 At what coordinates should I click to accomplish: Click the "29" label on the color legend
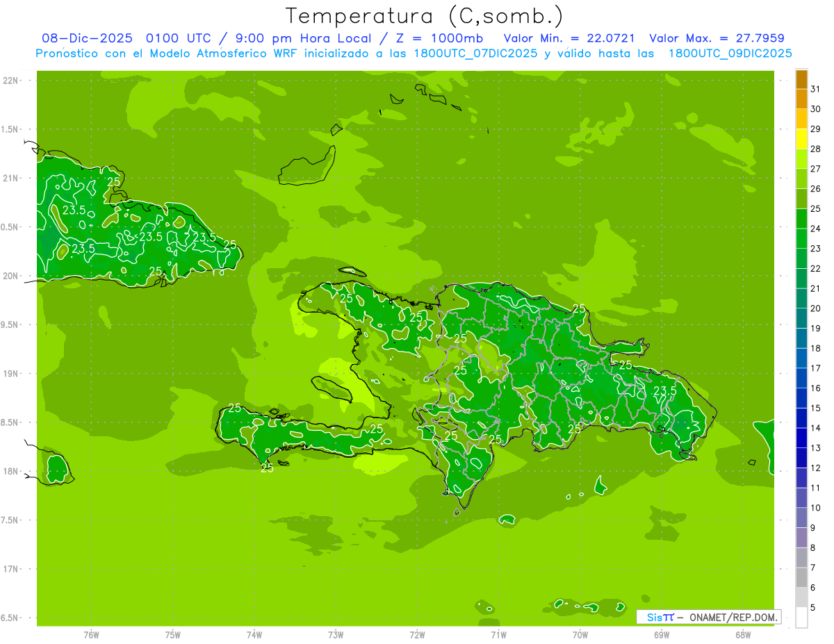point(816,129)
